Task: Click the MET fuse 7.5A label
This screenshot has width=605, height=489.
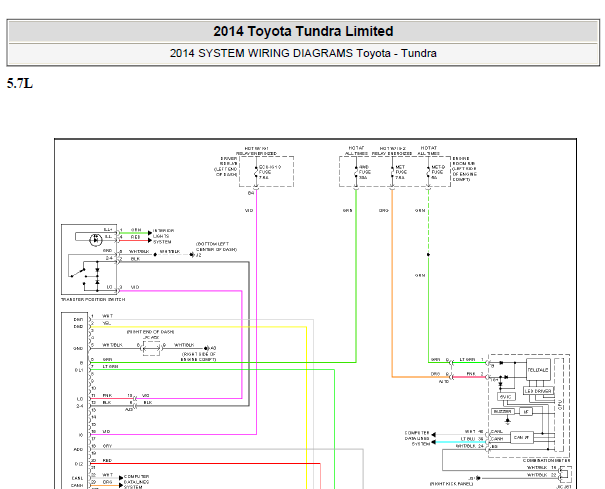Action: click(x=400, y=173)
